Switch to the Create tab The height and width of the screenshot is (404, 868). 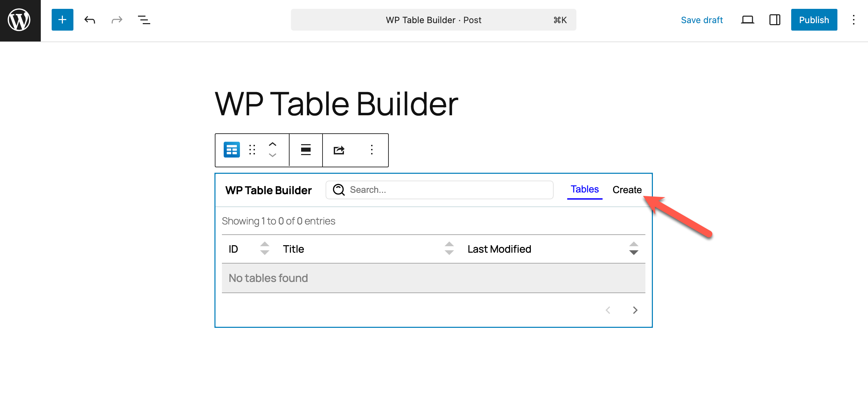[627, 190]
